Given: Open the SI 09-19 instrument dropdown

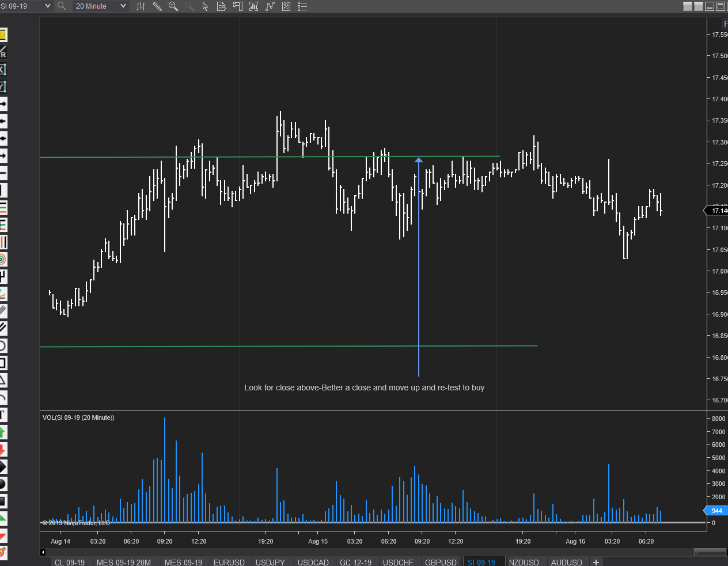Looking at the screenshot, I should (x=26, y=6).
